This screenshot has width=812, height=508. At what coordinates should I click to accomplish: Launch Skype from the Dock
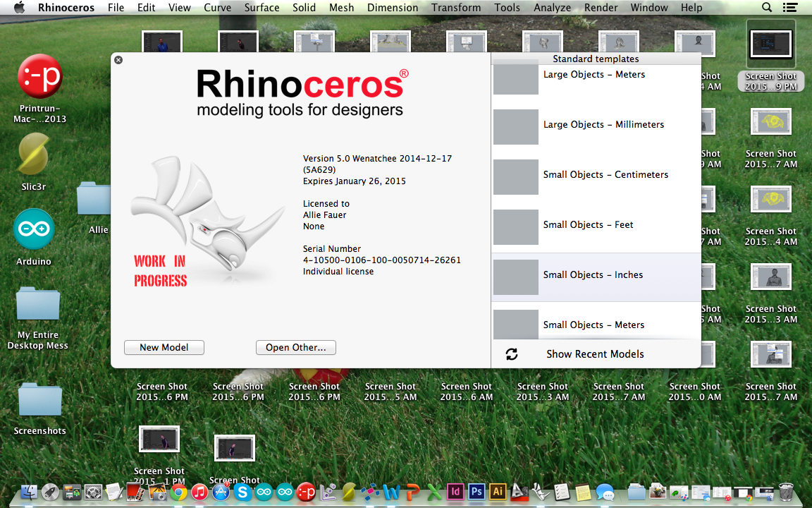[x=242, y=492]
